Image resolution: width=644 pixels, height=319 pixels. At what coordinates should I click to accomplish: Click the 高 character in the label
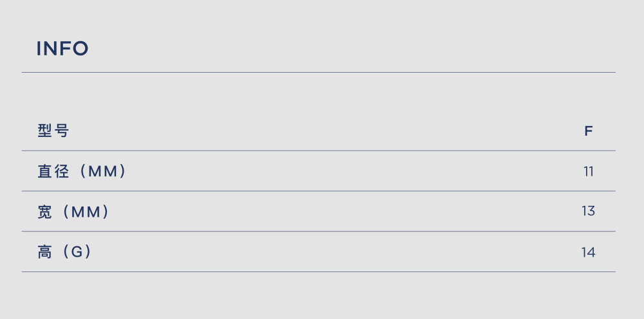[45, 251]
